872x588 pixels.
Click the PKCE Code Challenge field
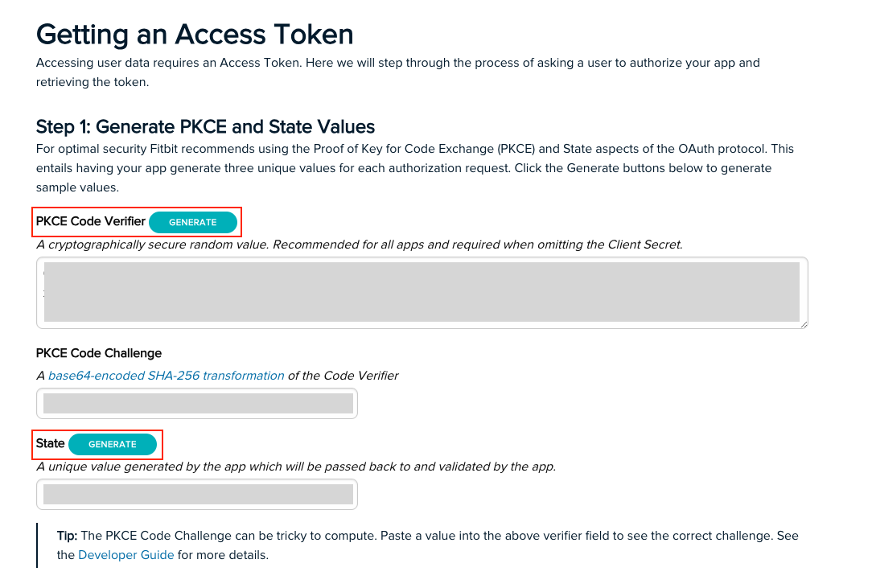click(x=196, y=403)
